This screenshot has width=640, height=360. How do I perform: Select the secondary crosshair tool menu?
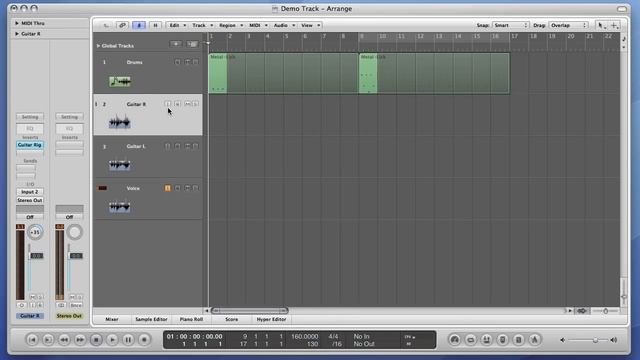point(614,25)
